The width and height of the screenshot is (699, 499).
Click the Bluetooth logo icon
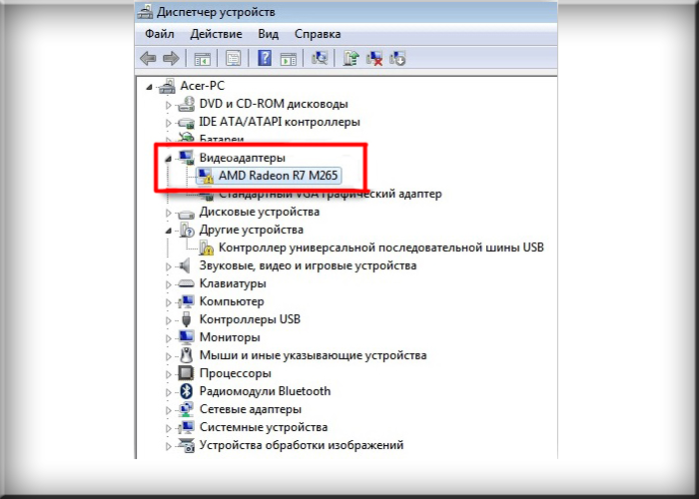tap(186, 391)
